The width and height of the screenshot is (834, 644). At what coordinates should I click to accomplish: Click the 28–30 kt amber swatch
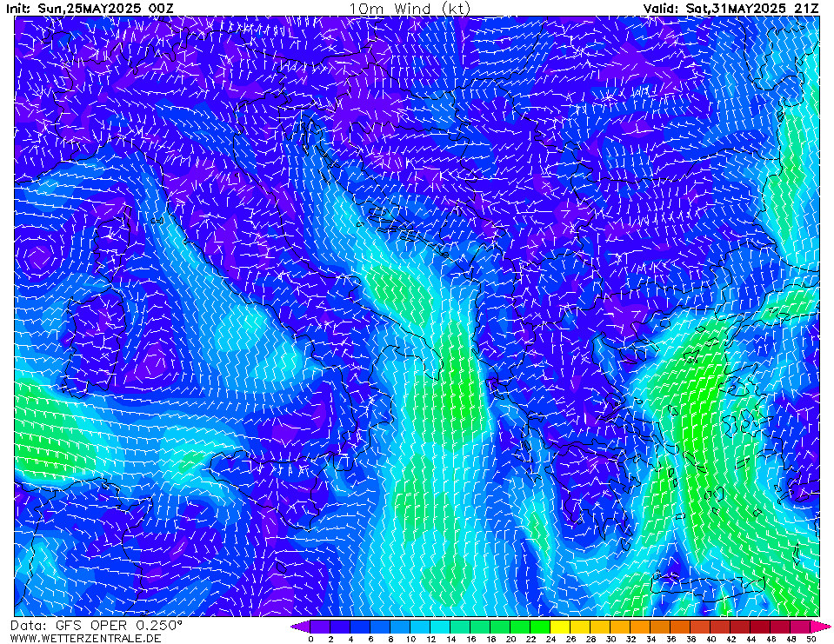click(x=601, y=627)
